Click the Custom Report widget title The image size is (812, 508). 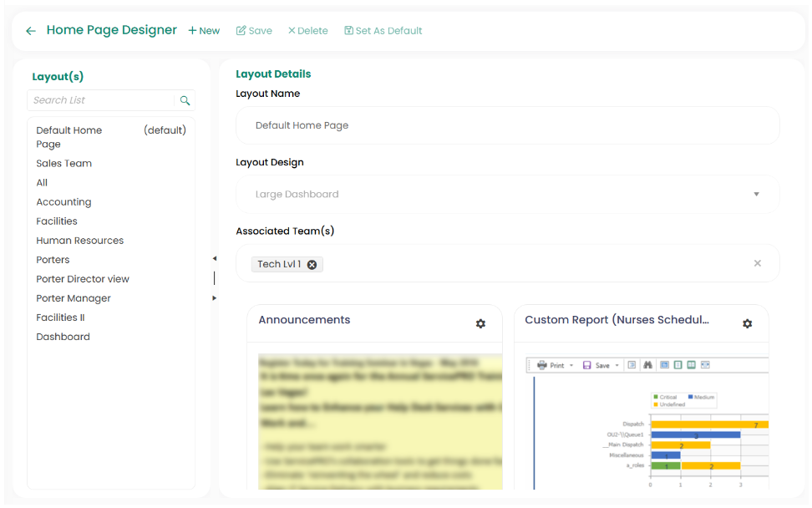[x=617, y=320]
